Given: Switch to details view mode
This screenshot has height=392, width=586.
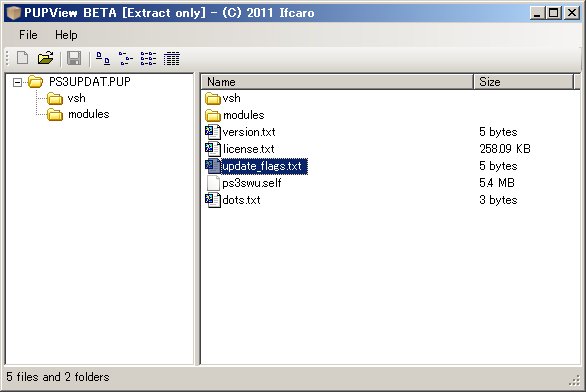Looking at the screenshot, I should click(172, 59).
